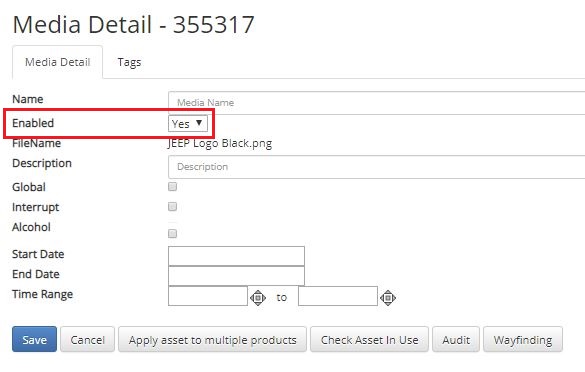Click Apply asset to multiple products
Screen dimensions: 585x372
point(212,339)
